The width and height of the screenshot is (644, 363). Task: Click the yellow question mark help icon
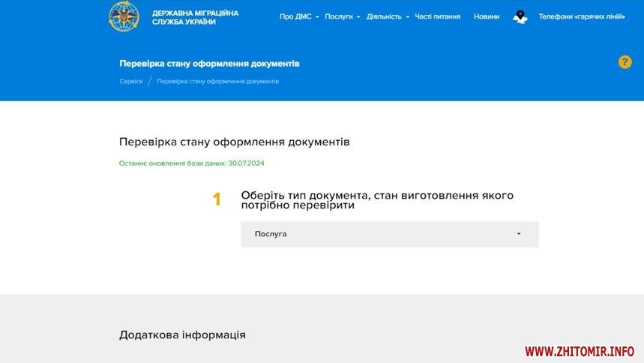point(625,62)
